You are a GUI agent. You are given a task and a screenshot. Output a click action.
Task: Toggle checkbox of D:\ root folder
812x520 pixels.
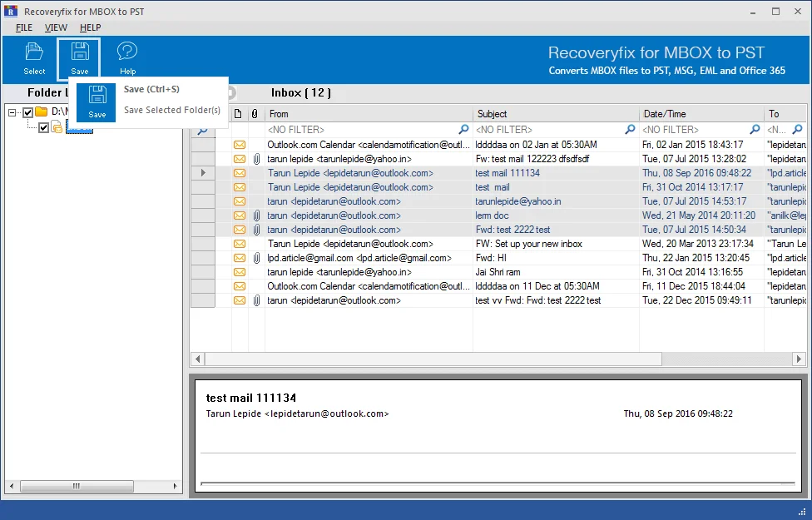coord(28,111)
